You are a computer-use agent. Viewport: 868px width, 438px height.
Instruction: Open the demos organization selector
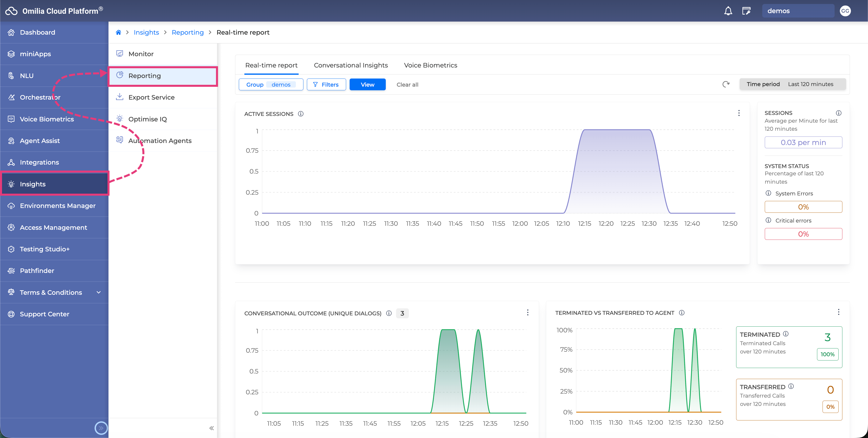[x=798, y=11]
